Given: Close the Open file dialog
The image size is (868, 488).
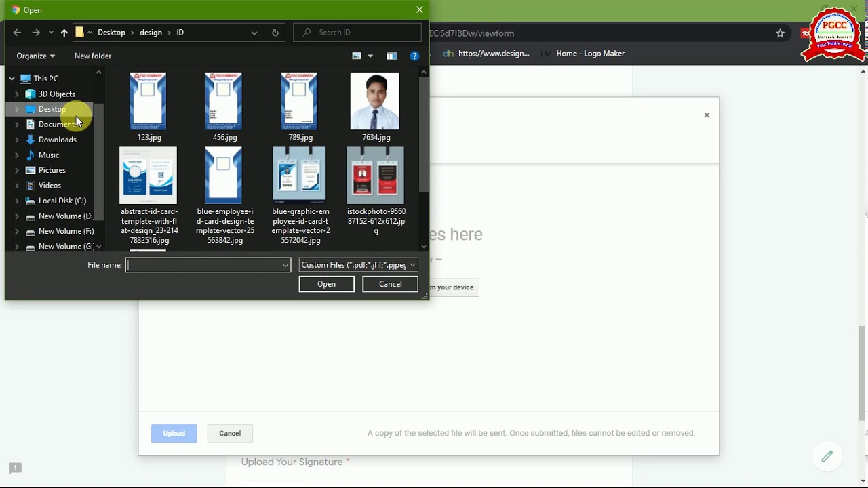Looking at the screenshot, I should click(420, 9).
